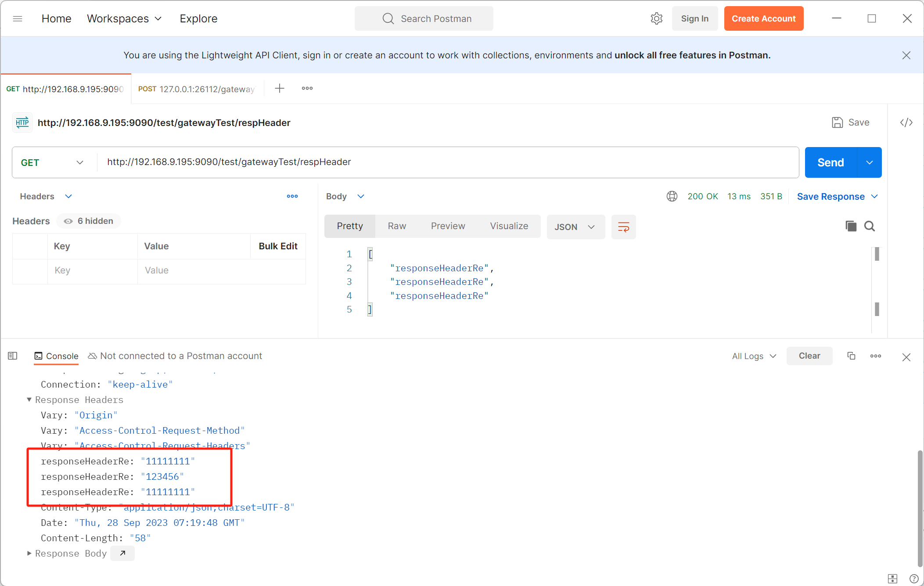Open the All Logs filter dropdown
Screen dimensions: 924x586
coord(754,356)
